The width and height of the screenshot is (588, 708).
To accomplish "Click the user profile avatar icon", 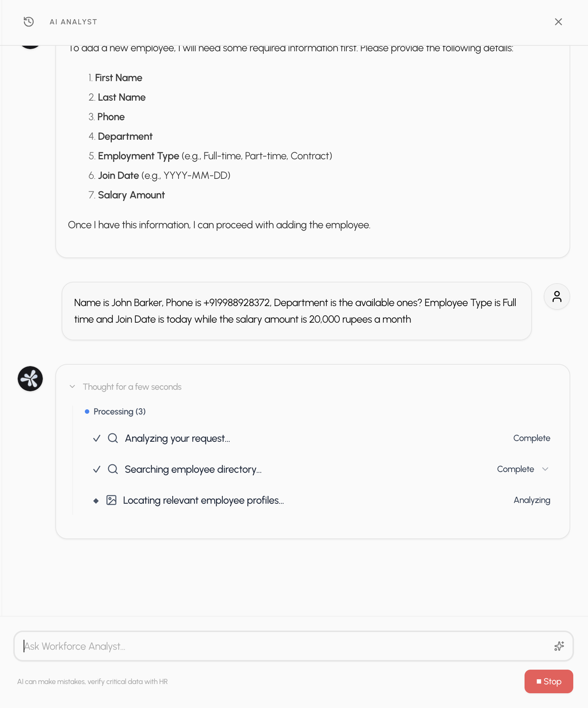I will click(557, 296).
